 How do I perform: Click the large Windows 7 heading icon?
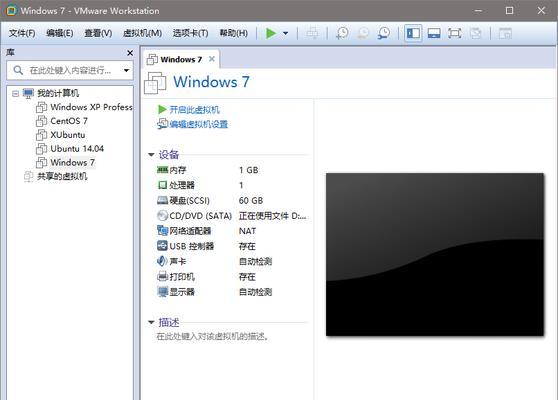point(155,83)
